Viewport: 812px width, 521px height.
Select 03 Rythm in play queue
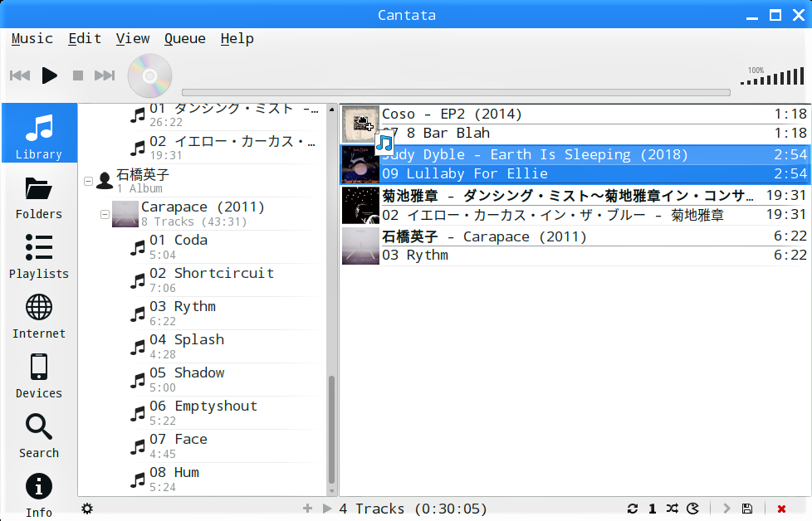pos(594,255)
